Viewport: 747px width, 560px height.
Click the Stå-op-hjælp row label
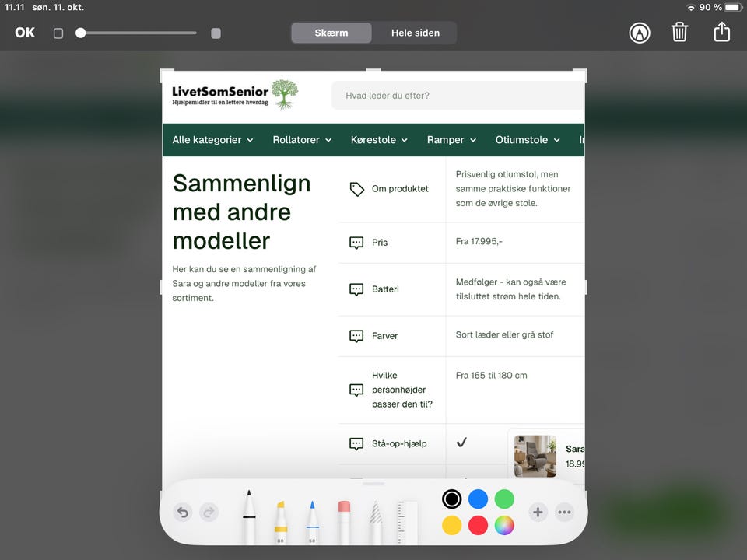pyautogui.click(x=399, y=444)
